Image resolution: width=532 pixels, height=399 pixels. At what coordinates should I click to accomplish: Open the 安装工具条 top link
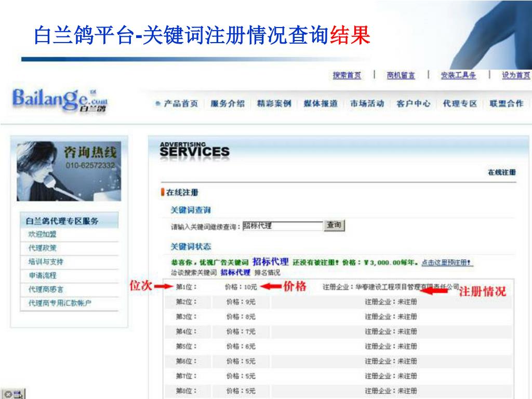(x=458, y=75)
